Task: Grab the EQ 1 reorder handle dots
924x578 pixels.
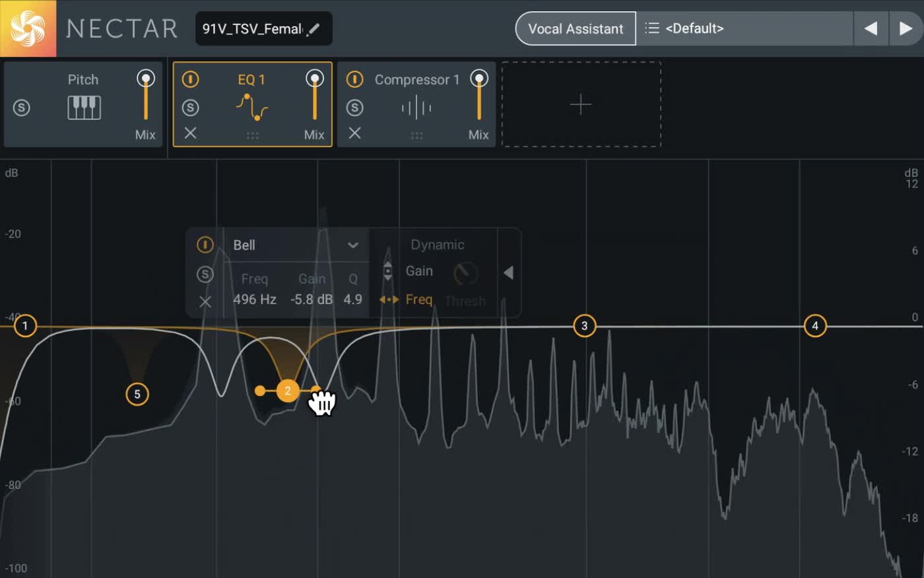Action: point(252,135)
